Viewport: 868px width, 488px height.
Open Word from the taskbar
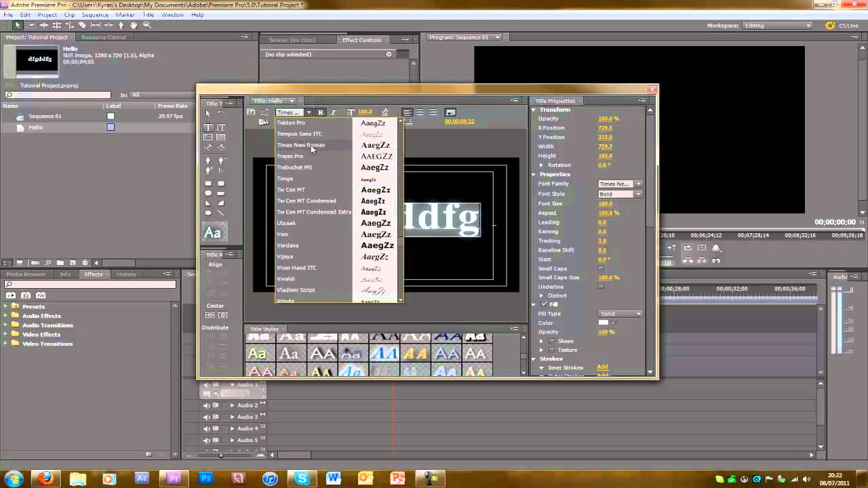click(334, 479)
